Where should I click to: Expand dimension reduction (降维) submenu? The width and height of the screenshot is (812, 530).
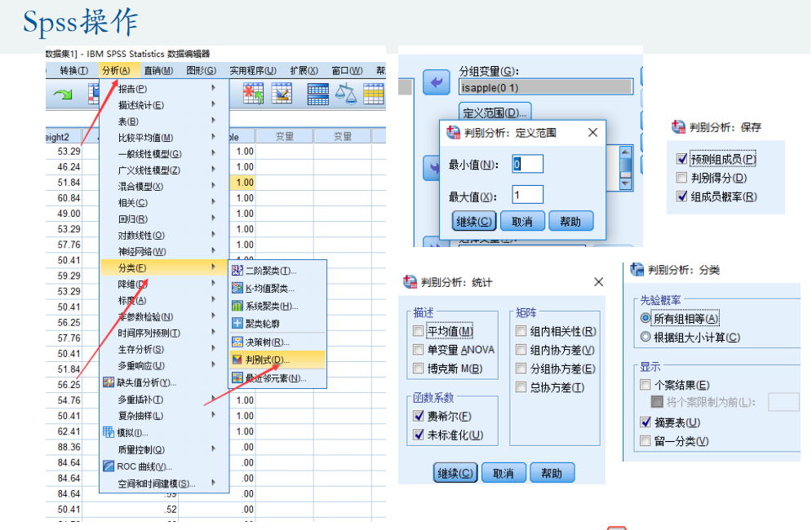[x=164, y=284]
